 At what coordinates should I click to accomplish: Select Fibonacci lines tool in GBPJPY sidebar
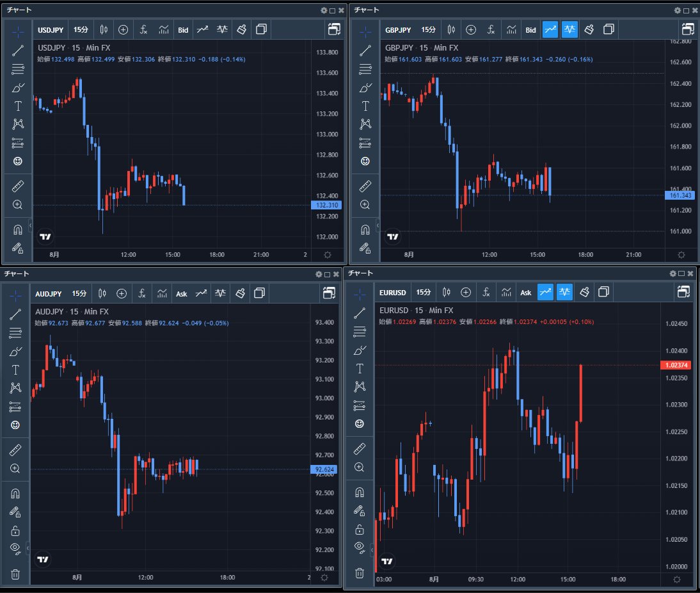[x=365, y=69]
